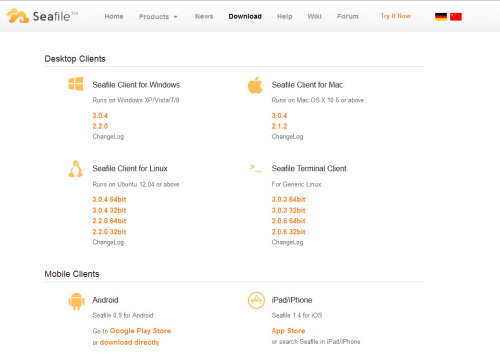
Task: Download Linux client 3.0.4 64bit
Action: pyautogui.click(x=109, y=199)
